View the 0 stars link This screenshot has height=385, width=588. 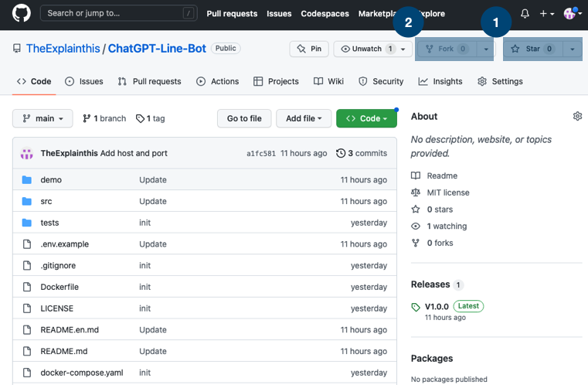click(x=432, y=210)
